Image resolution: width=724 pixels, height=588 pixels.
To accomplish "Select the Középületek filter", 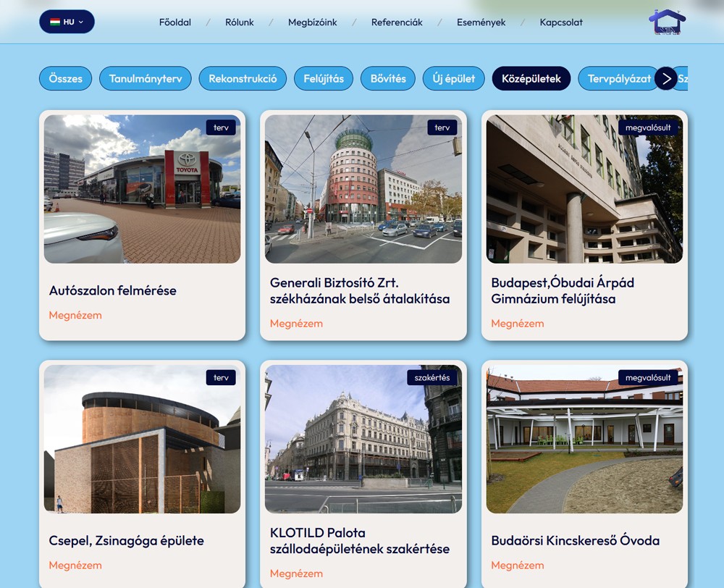I will pyautogui.click(x=531, y=78).
